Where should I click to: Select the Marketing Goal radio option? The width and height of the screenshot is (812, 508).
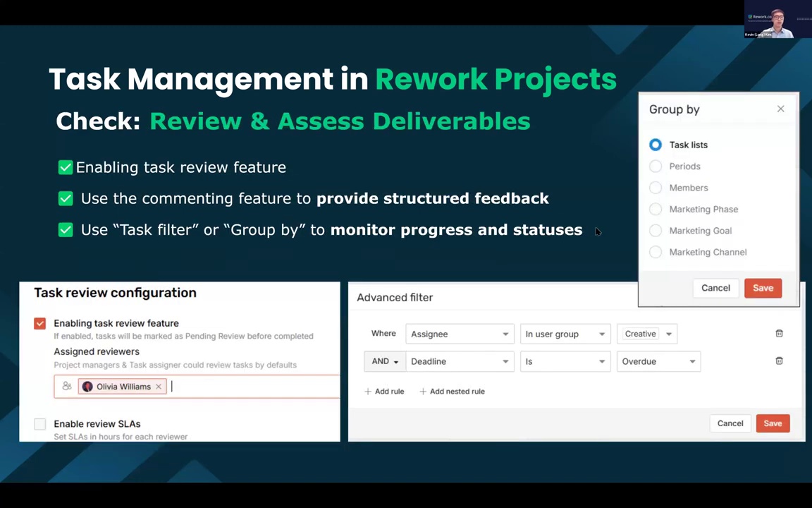(655, 231)
